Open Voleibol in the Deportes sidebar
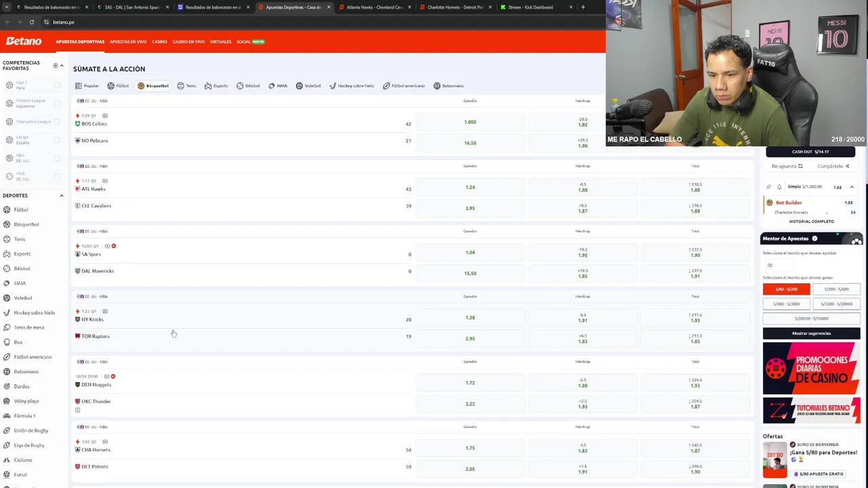 [x=18, y=298]
